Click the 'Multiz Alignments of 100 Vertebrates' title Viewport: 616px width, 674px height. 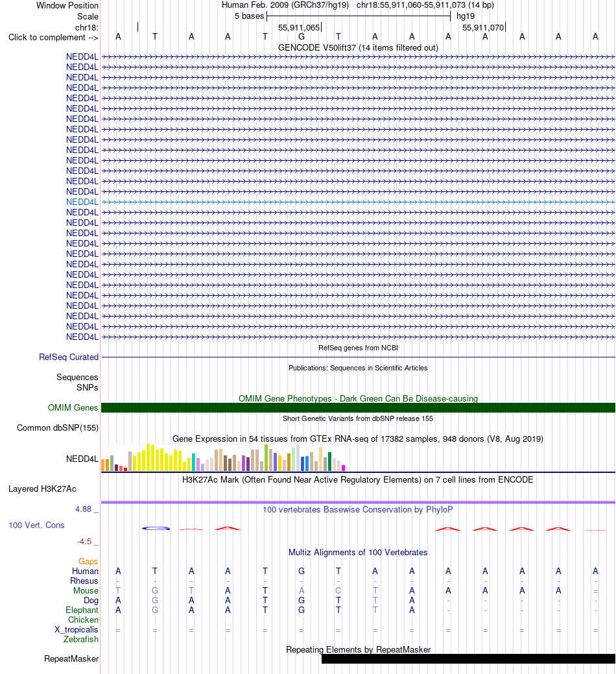pyautogui.click(x=358, y=552)
